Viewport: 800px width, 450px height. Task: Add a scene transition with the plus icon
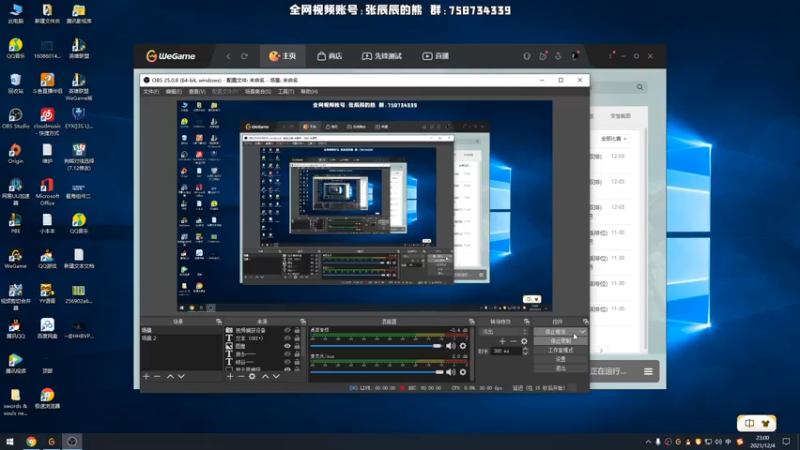tap(503, 341)
